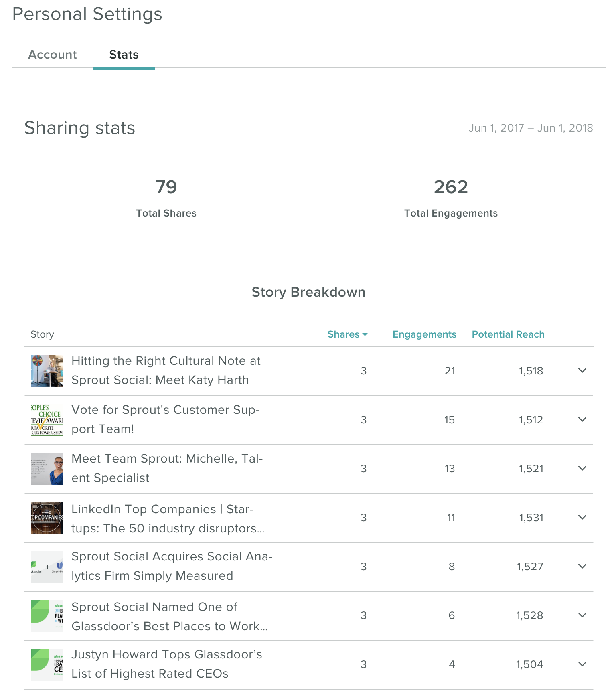Viewport: 616px width, 692px height.
Task: Expand the Justyn Howard Tops Glassdoor's row
Action: click(582, 664)
